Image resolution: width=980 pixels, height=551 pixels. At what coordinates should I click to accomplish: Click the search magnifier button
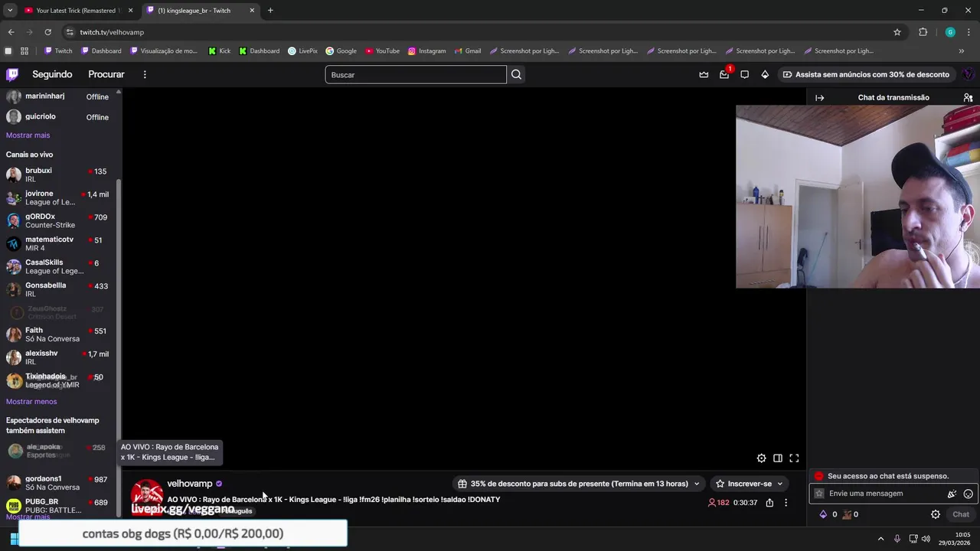(x=516, y=74)
